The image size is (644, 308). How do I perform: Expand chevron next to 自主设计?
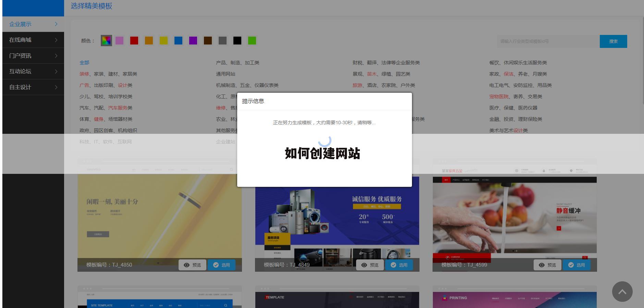(x=56, y=87)
